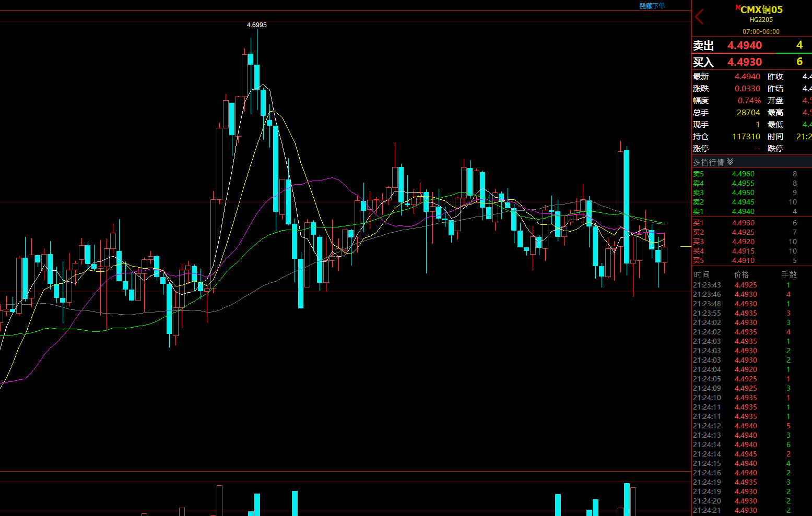Select the trade at 21:24:09

coord(752,389)
